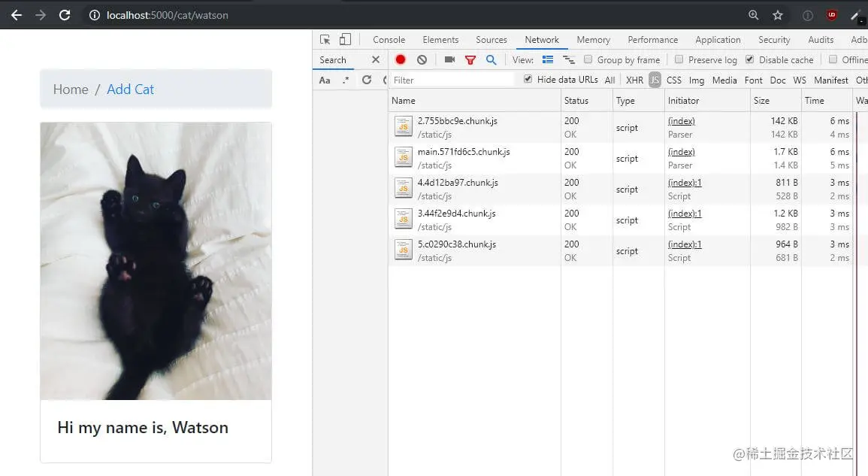Show the waterfall overview view icon
This screenshot has width=868, height=476.
click(568, 59)
